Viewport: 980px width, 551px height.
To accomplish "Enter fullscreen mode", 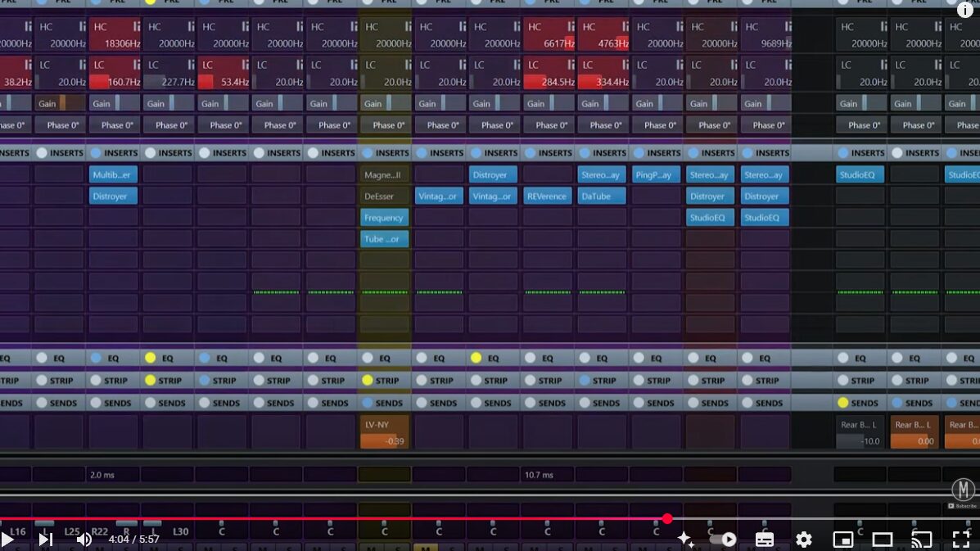I will click(x=960, y=539).
